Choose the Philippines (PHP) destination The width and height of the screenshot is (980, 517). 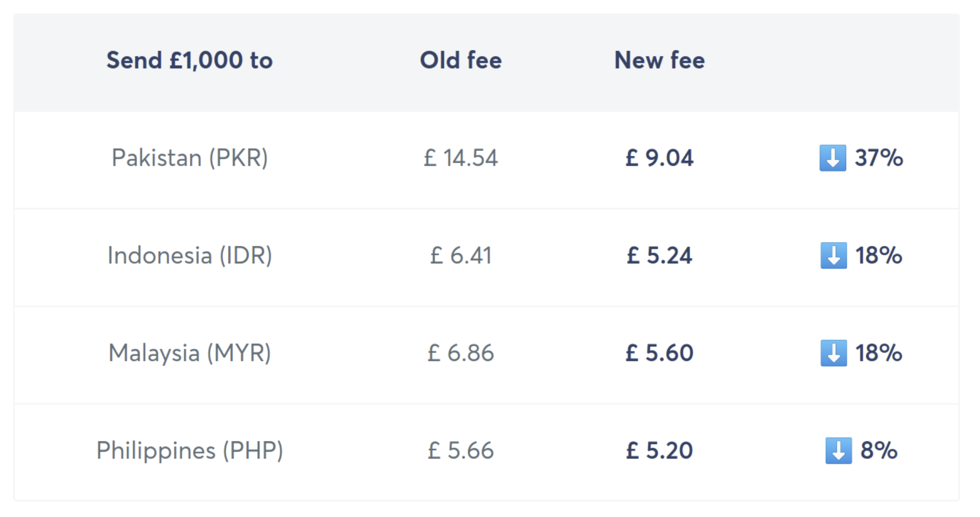point(189,450)
